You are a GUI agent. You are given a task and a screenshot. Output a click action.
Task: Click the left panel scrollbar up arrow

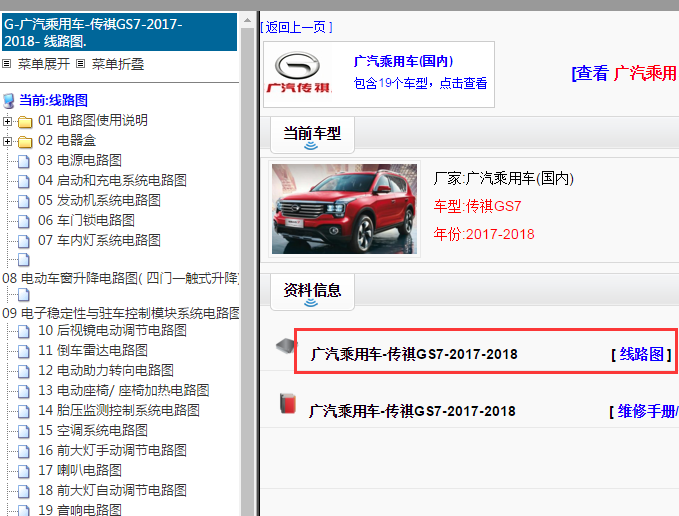point(247,20)
